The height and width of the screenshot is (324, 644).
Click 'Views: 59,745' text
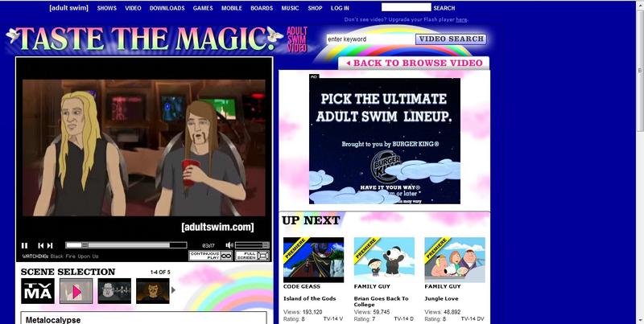[372, 312]
